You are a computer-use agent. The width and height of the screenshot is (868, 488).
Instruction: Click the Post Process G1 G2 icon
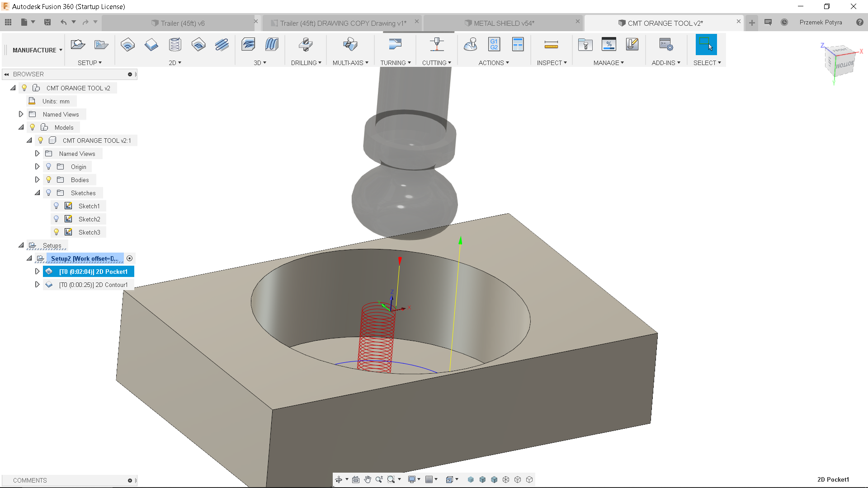click(x=493, y=44)
